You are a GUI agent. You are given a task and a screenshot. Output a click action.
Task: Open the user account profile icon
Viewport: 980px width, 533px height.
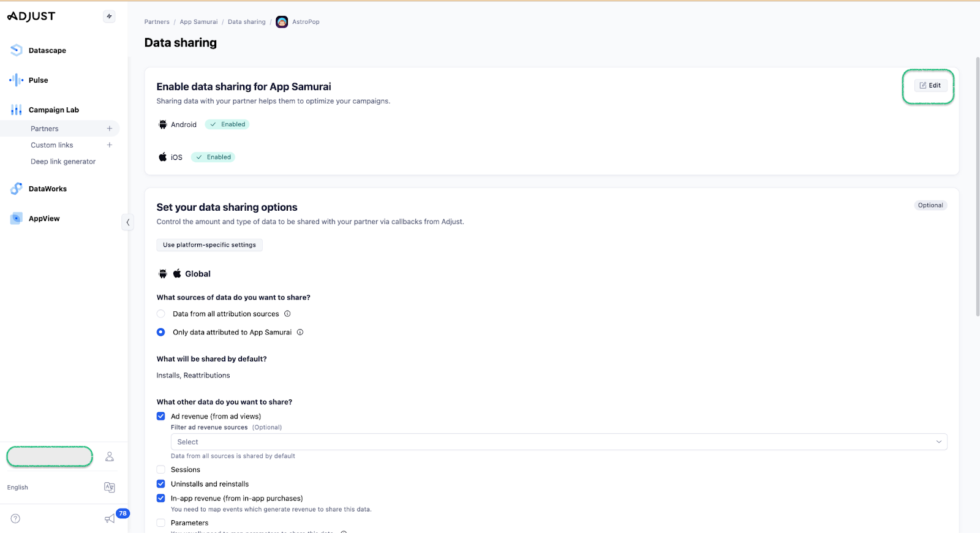coord(110,456)
